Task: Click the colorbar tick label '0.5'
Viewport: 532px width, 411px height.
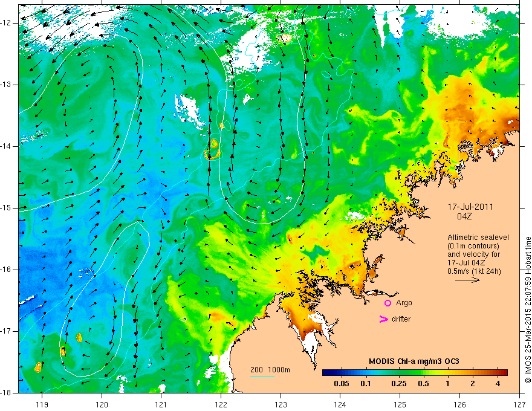Action: (x=423, y=384)
